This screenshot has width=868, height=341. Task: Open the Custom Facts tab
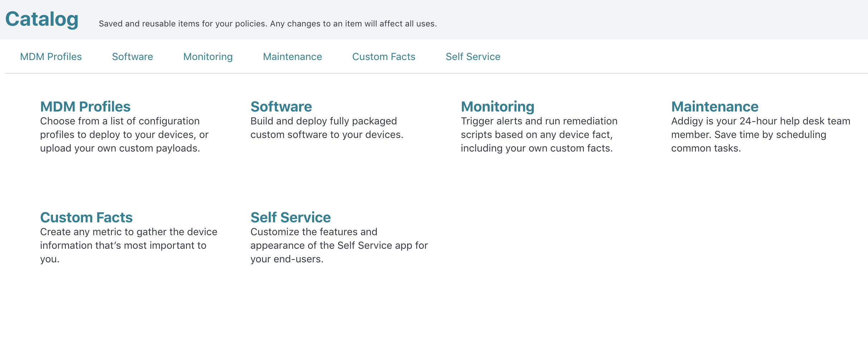[384, 56]
